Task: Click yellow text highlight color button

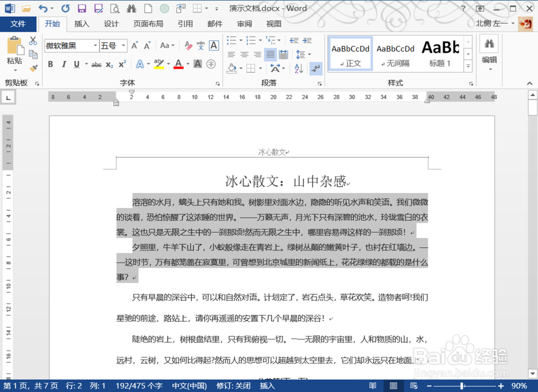Action: (159, 64)
